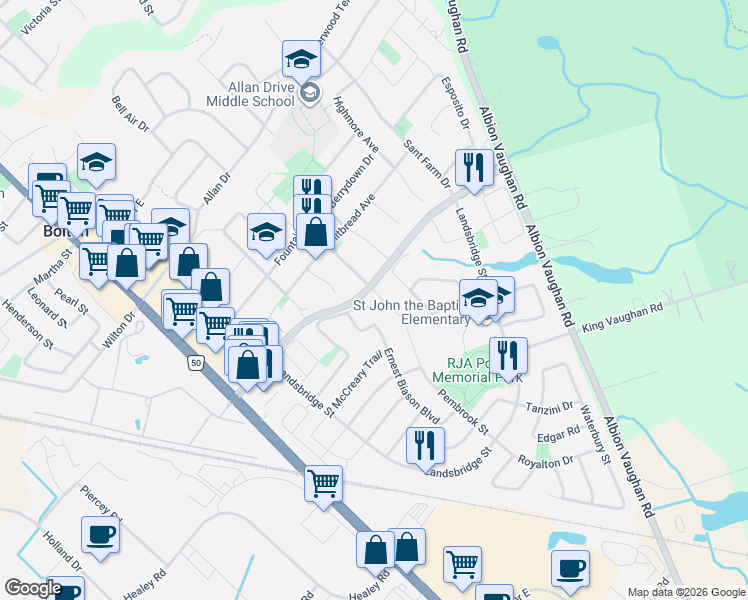Click the Holland Dr street label
Viewport: 748px width, 600px height.
pos(62,551)
